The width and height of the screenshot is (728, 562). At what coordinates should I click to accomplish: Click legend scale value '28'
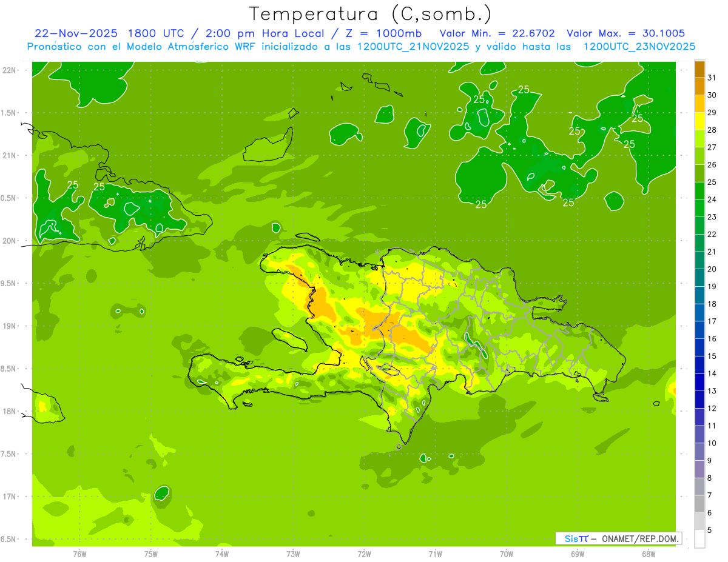pos(712,130)
